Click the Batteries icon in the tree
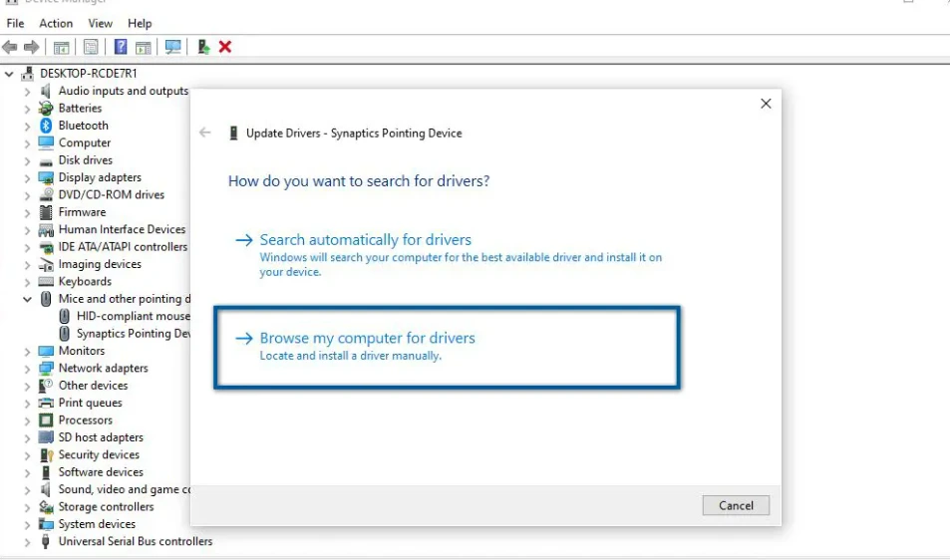 coord(46,109)
